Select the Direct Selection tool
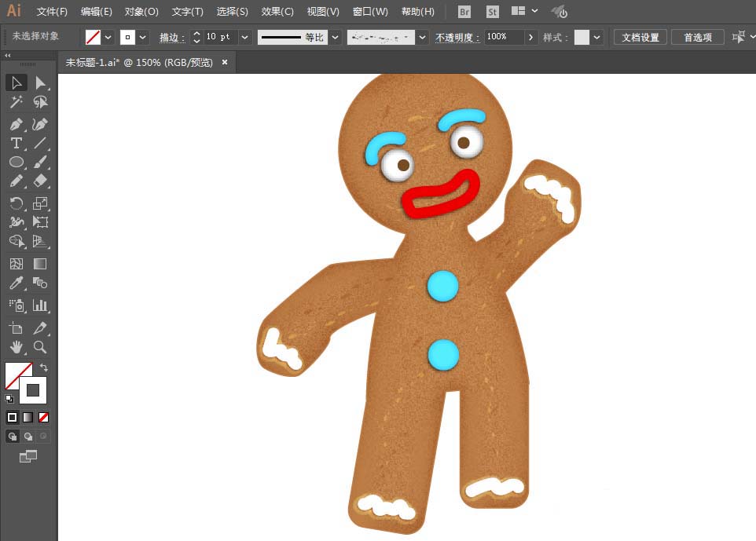756x541 pixels. pos(41,83)
